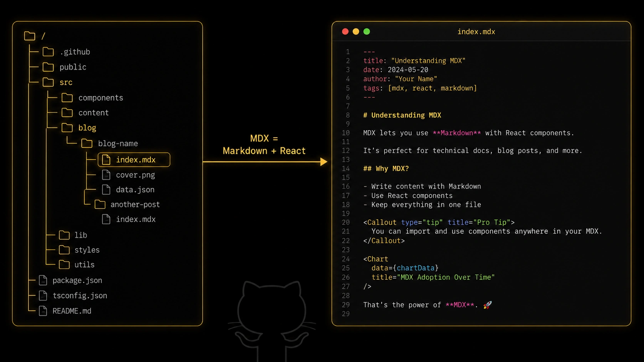Click the data={chartData} line
Image resolution: width=644 pixels, height=362 pixels.
(x=405, y=268)
